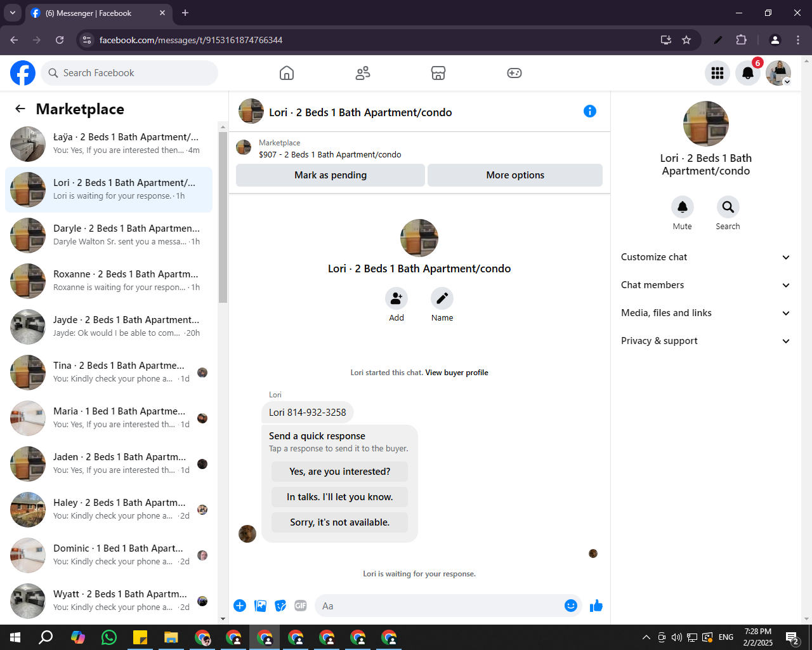Open View buyer profile link
The width and height of the screenshot is (812, 650).
pyautogui.click(x=457, y=373)
